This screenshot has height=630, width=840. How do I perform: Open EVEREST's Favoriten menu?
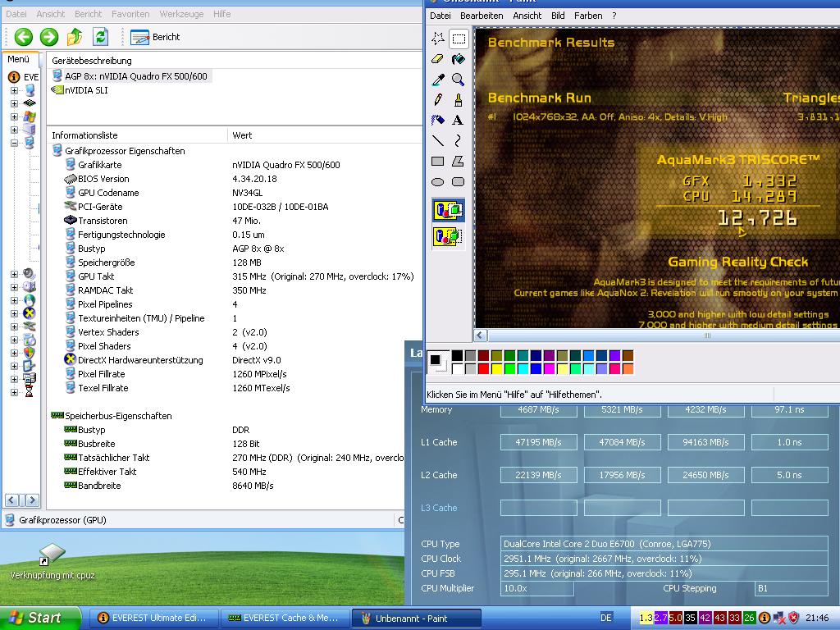coord(130,14)
